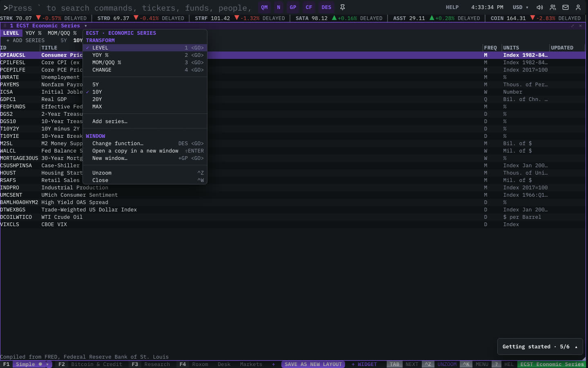Select CHANGE transform in the menu
The width and height of the screenshot is (588, 368).
(x=145, y=70)
